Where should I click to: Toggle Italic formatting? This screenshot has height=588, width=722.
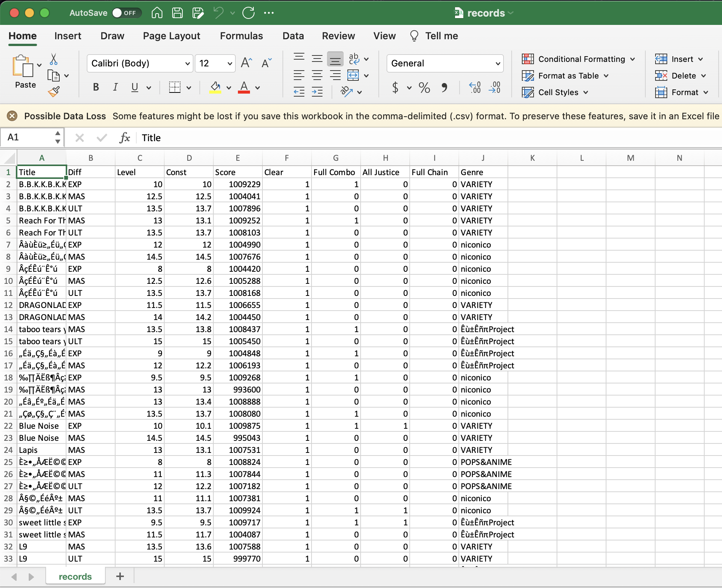pyautogui.click(x=115, y=88)
